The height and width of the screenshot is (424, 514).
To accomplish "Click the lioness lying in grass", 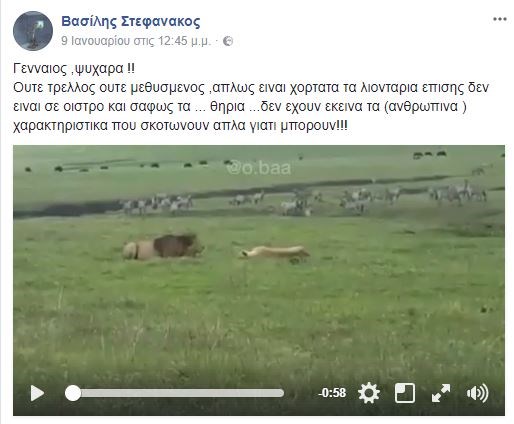I will pyautogui.click(x=274, y=254).
